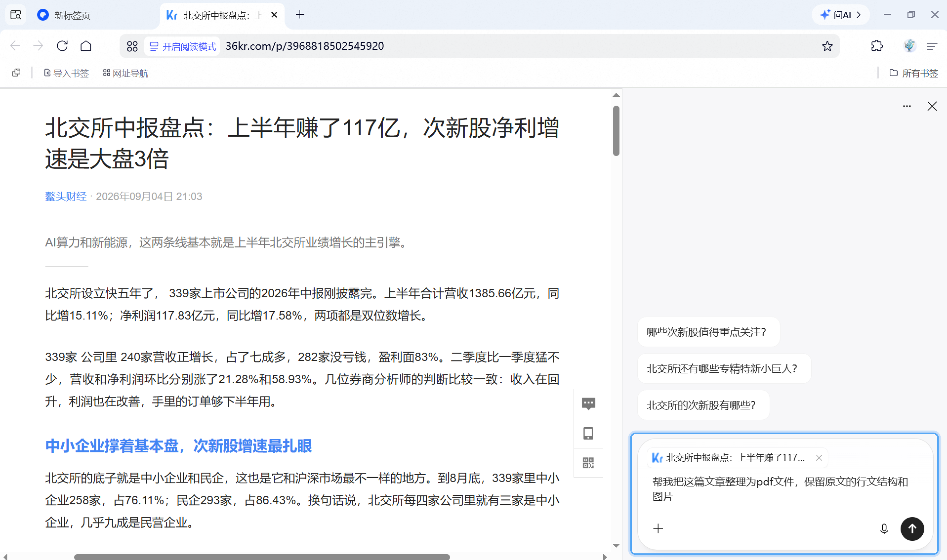Go to the browser home page
The image size is (947, 560).
click(x=86, y=46)
